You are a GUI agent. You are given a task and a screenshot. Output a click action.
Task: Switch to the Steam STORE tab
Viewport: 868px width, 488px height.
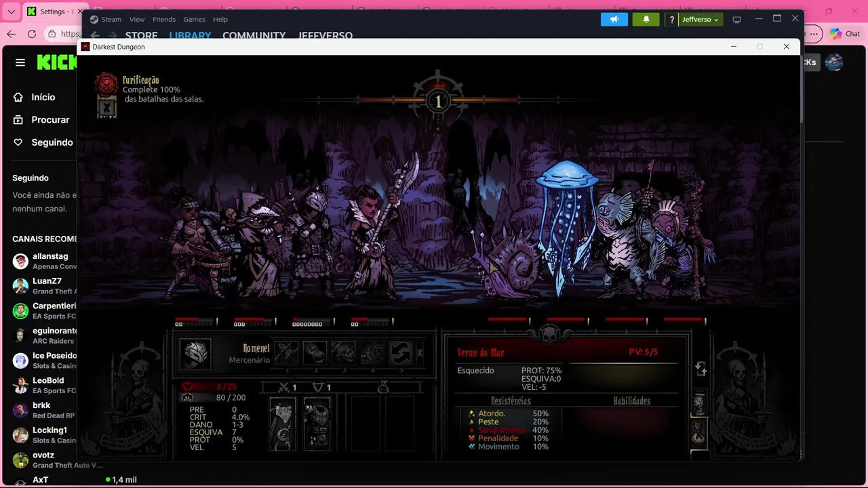click(x=141, y=35)
